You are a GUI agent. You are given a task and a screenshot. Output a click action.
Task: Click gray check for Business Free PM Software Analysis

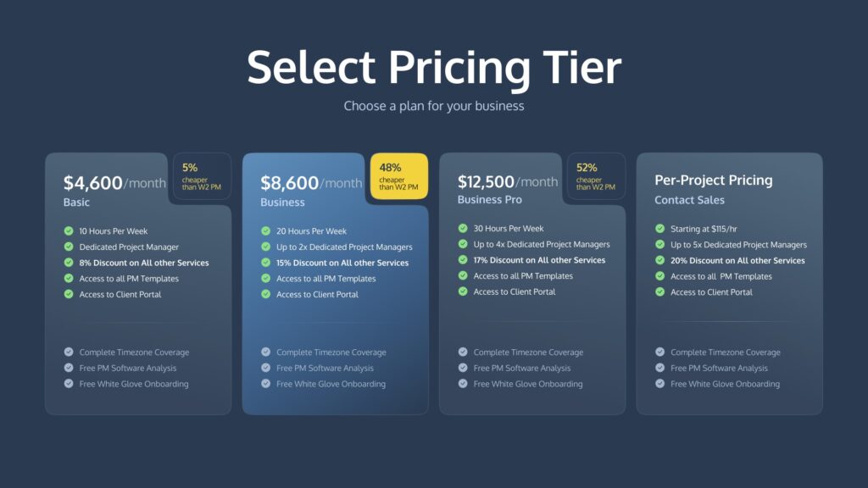pos(265,368)
